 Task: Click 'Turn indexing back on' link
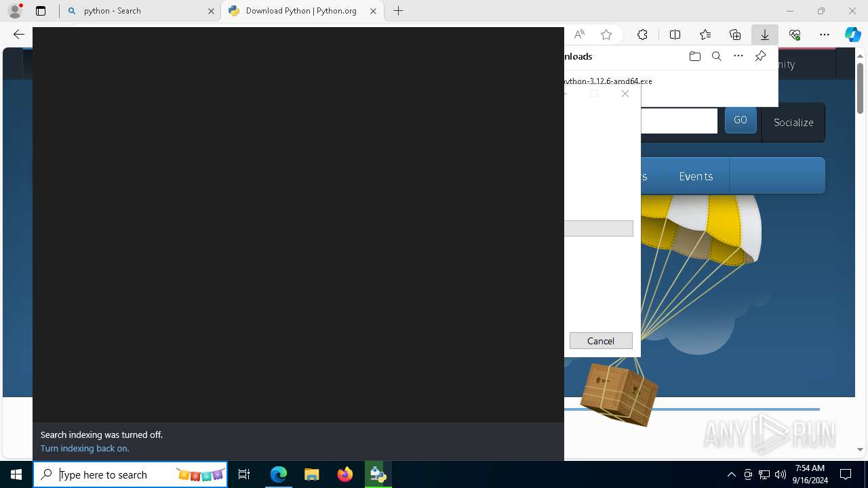[x=85, y=448]
